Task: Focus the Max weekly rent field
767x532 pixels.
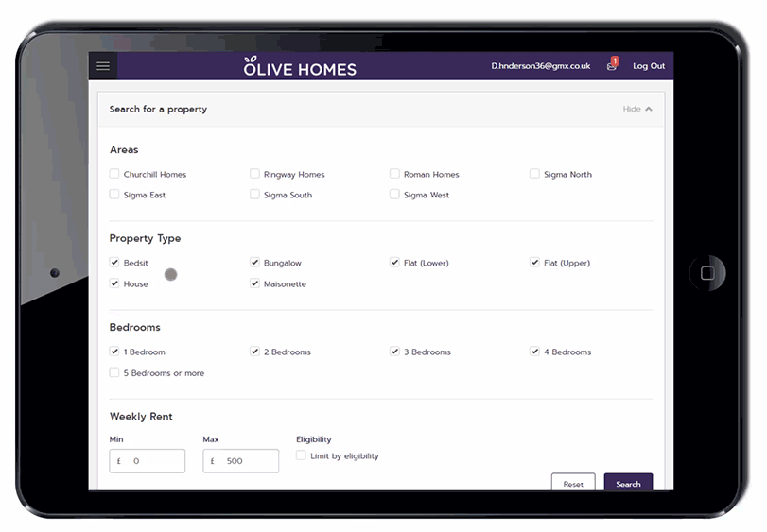Action: [240, 461]
